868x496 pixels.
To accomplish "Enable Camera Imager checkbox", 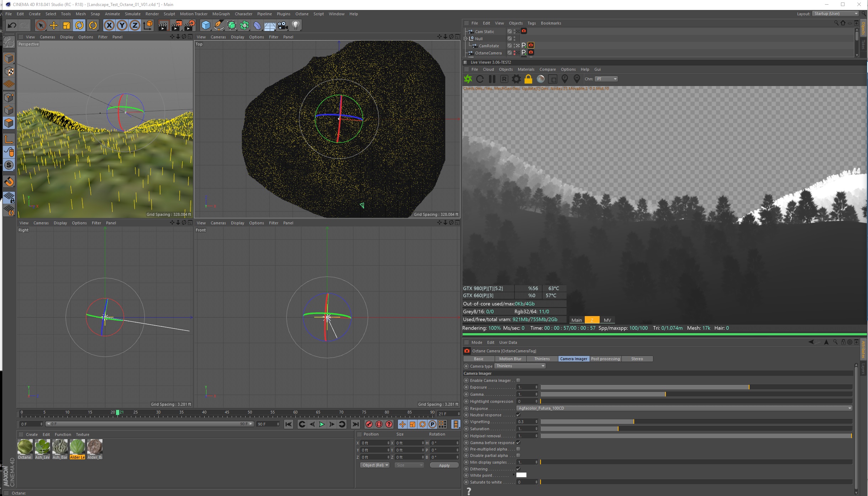I will tap(518, 380).
